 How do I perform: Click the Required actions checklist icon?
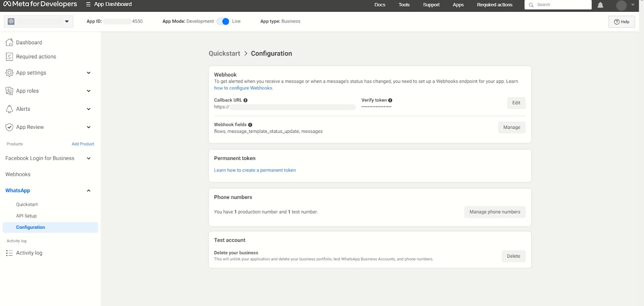10,57
